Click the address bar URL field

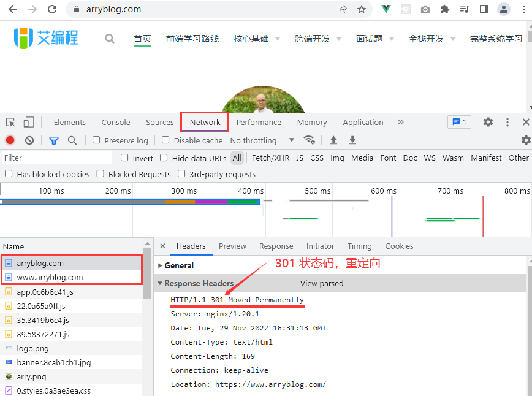[203, 9]
